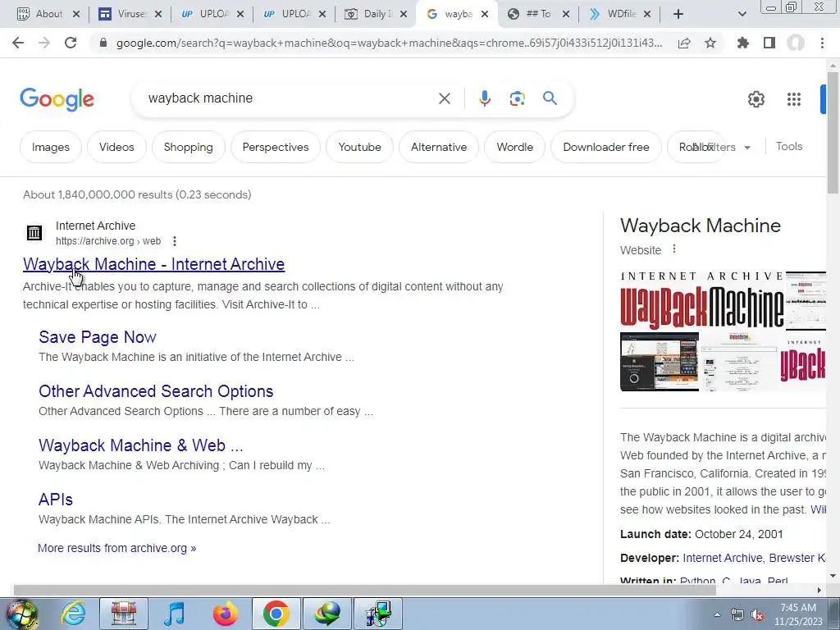Image resolution: width=840 pixels, height=630 pixels.
Task: Select the Wordle filter chip
Action: [515, 147]
